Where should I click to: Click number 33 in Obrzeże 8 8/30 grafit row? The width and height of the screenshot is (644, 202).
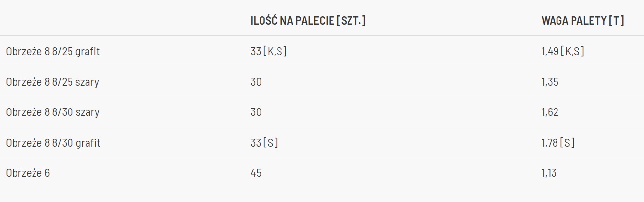click(256, 143)
